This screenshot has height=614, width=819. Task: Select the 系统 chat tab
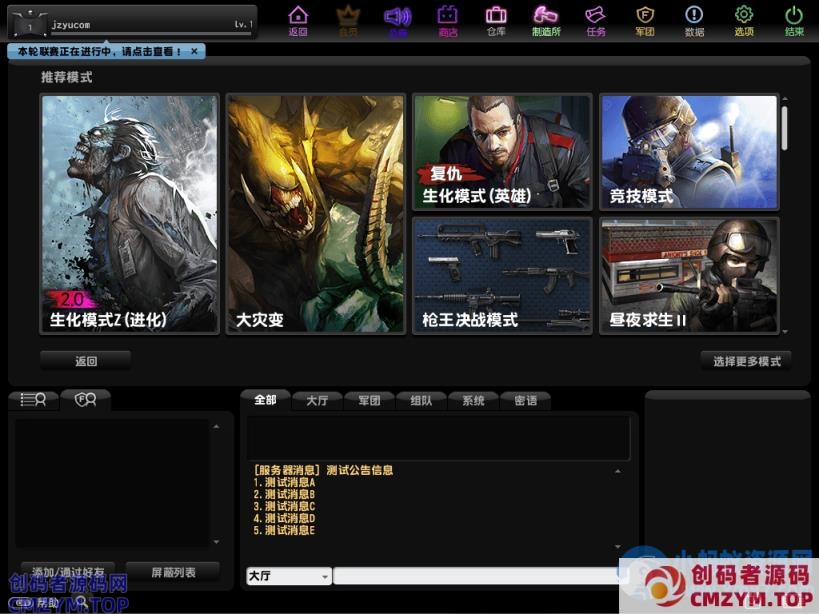(473, 400)
